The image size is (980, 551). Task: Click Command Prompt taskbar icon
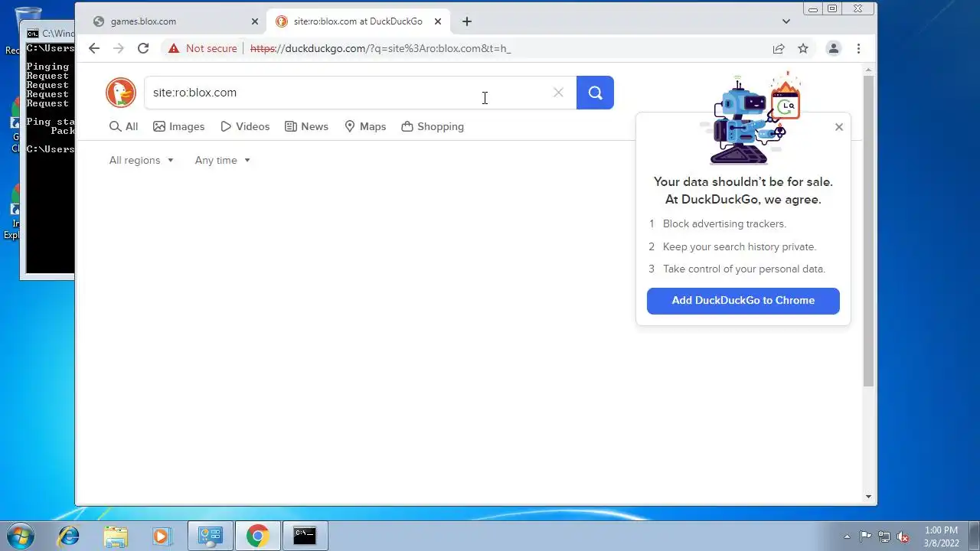click(305, 536)
